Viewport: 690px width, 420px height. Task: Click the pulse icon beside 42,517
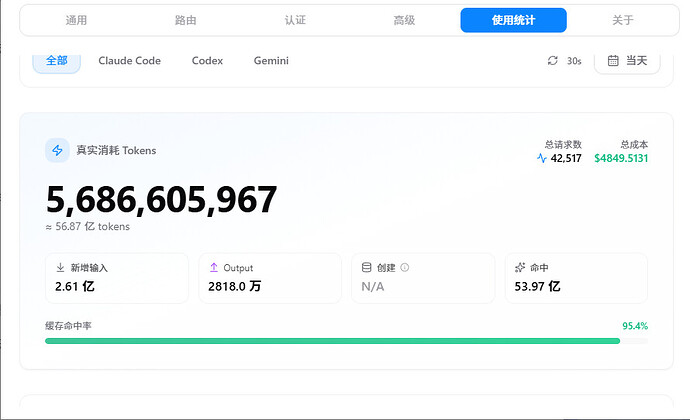542,158
